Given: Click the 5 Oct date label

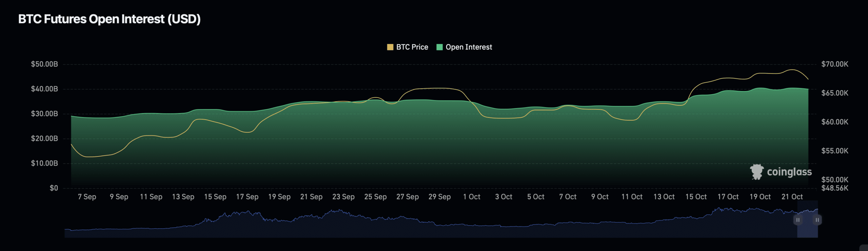Looking at the screenshot, I should tap(536, 197).
